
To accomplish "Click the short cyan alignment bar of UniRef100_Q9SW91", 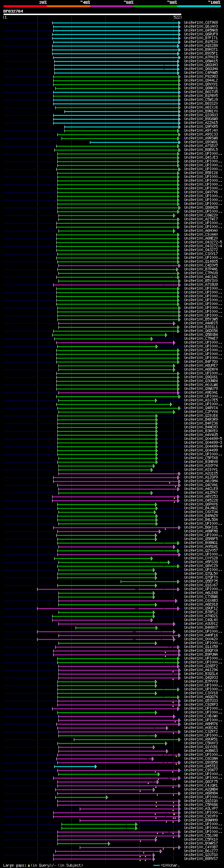I will 135,142.
